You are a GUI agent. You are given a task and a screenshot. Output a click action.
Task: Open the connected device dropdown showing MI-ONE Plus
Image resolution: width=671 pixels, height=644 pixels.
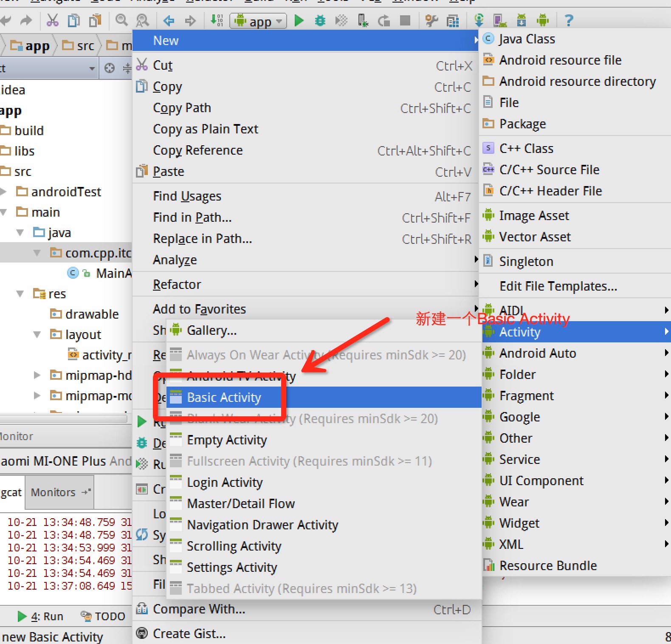66,461
